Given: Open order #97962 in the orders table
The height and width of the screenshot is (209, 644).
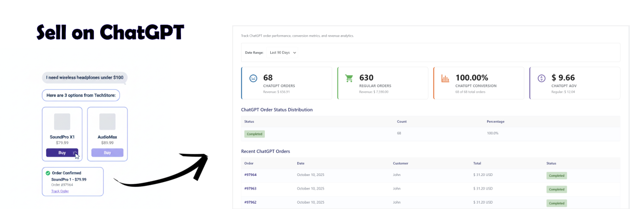Looking at the screenshot, I should point(250,202).
